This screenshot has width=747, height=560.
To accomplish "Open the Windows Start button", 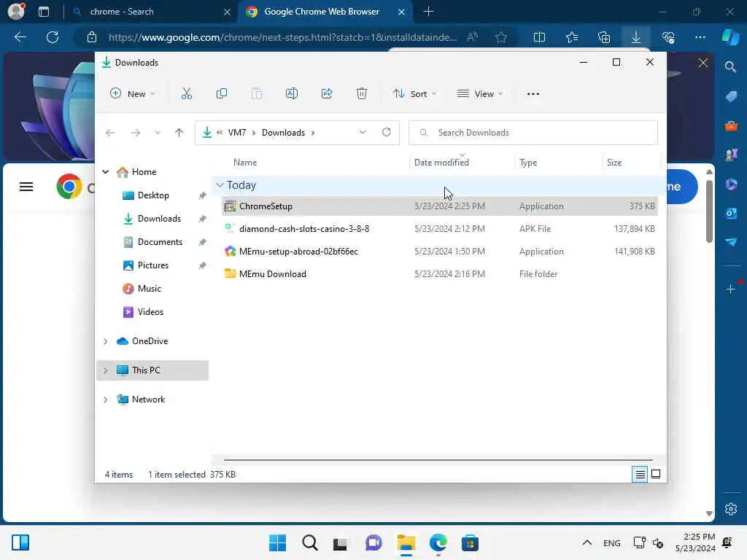I will [278, 542].
